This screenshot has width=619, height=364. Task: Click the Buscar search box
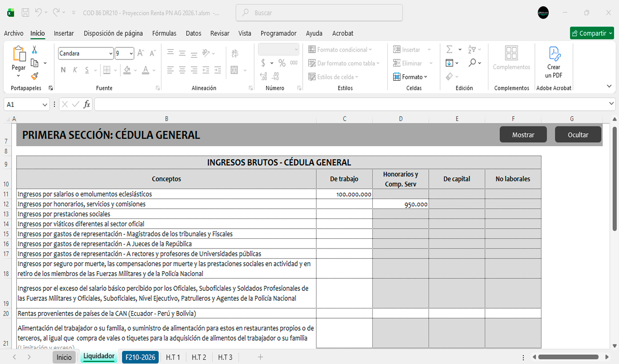pyautogui.click(x=318, y=13)
